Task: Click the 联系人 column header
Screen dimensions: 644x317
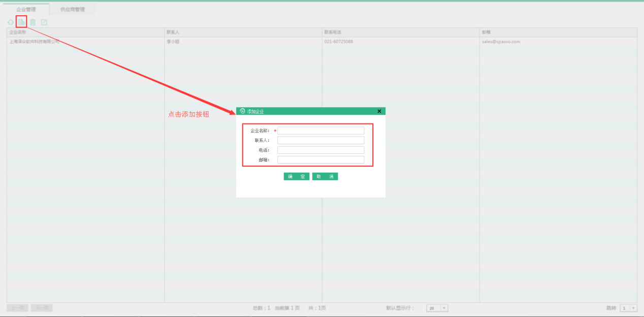Action: [x=243, y=33]
